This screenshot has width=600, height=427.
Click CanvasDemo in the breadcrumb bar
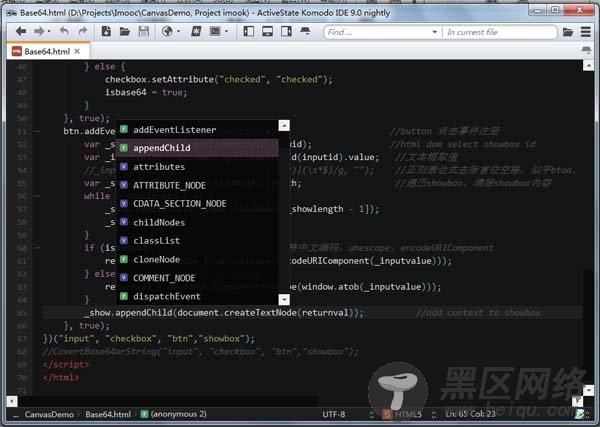[x=49, y=414]
